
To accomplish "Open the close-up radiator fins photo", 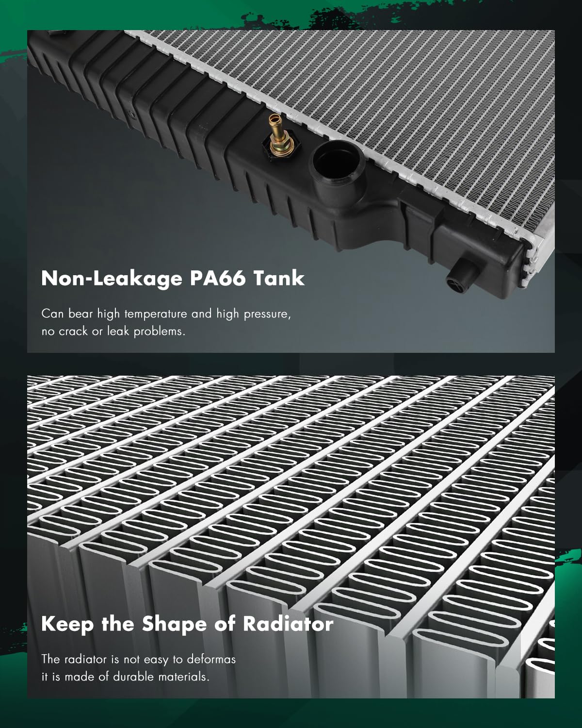I will click(291, 537).
